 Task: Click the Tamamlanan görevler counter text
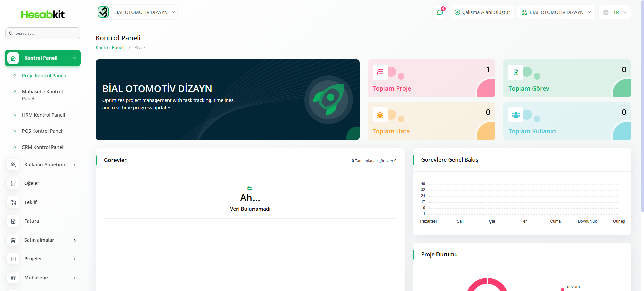tap(374, 161)
